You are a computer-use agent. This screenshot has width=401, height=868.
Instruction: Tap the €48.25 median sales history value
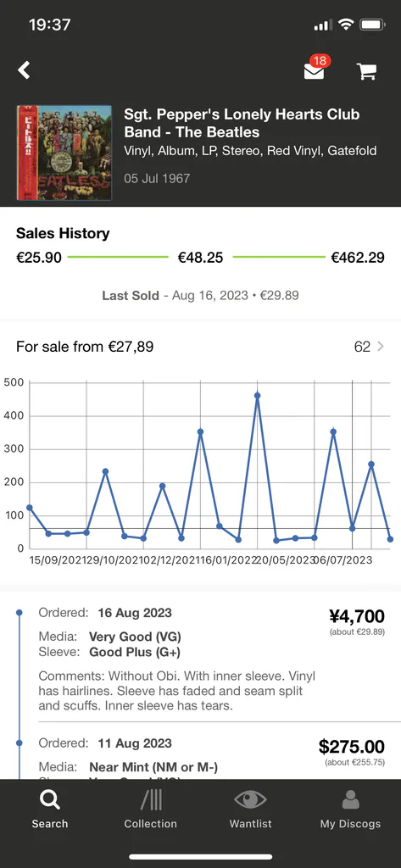(200, 258)
